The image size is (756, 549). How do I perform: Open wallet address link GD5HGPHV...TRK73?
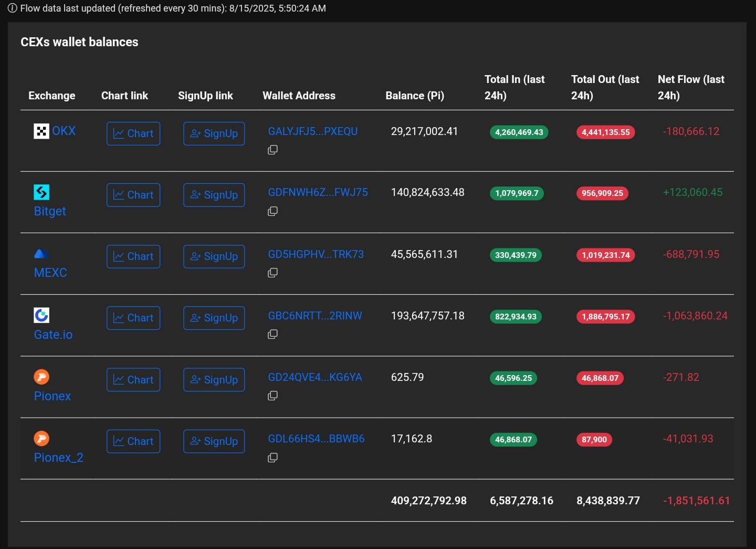point(316,254)
